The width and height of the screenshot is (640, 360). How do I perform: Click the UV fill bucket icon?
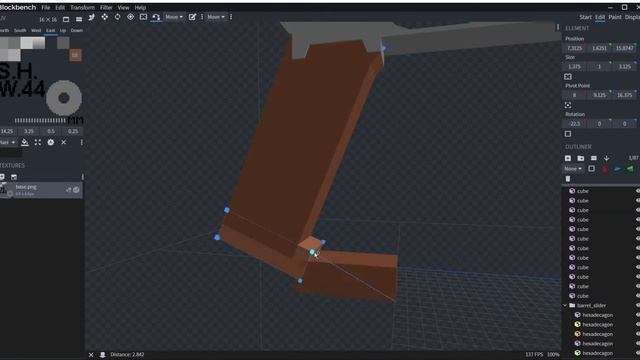coord(24,142)
